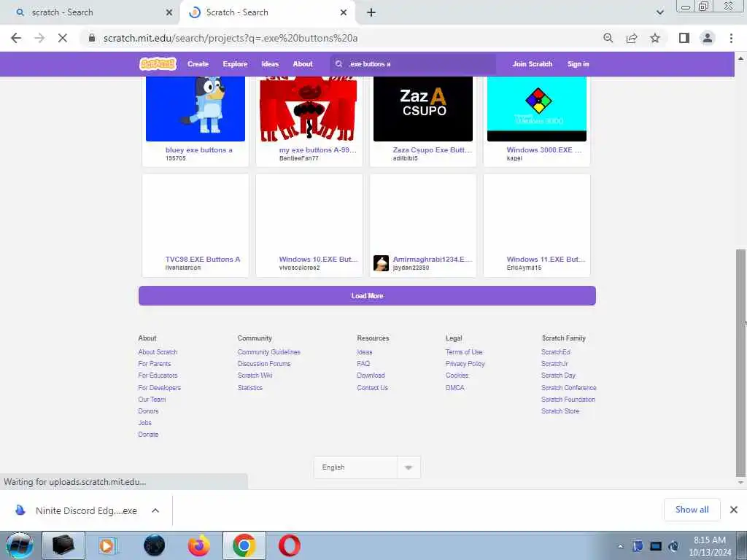Click the browser back arrow
The height and width of the screenshot is (560, 747).
16,38
